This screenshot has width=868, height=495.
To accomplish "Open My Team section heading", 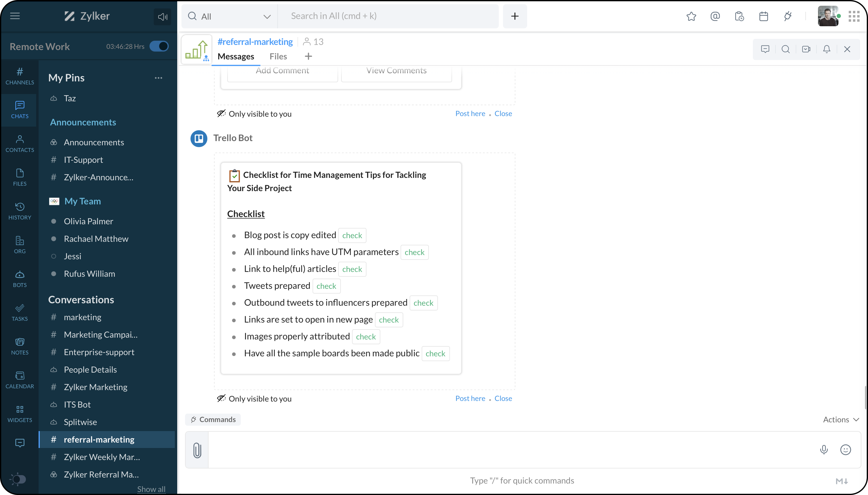I will [83, 201].
